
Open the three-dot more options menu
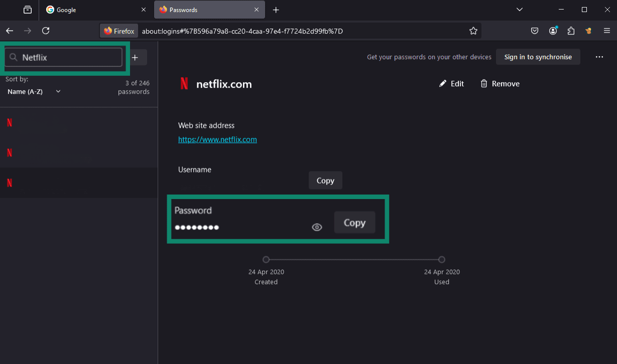pos(599,57)
